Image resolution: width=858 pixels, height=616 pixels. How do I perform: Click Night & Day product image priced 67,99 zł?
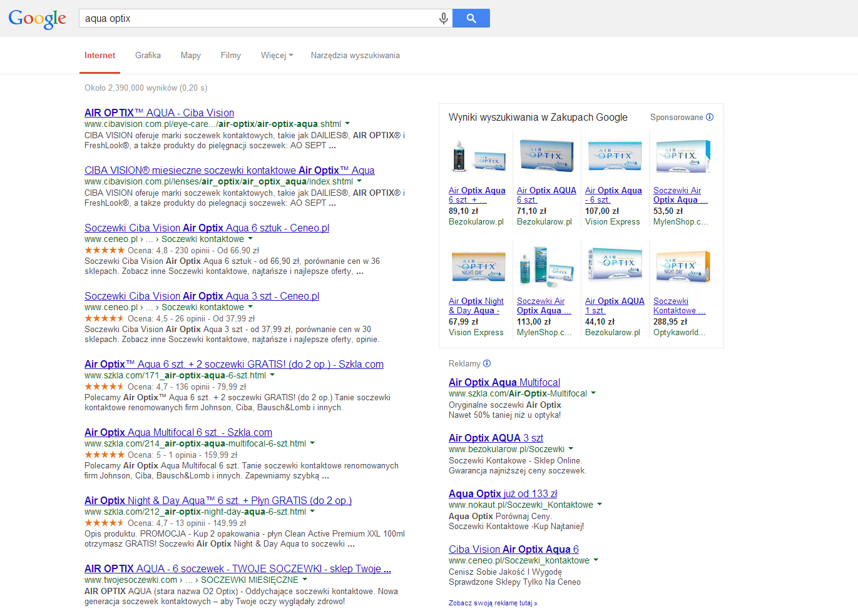coord(478,266)
